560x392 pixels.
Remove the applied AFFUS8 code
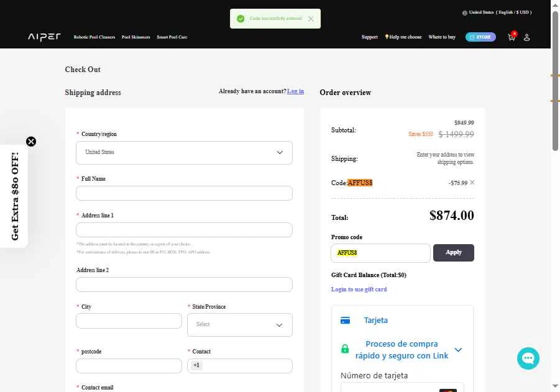click(472, 183)
